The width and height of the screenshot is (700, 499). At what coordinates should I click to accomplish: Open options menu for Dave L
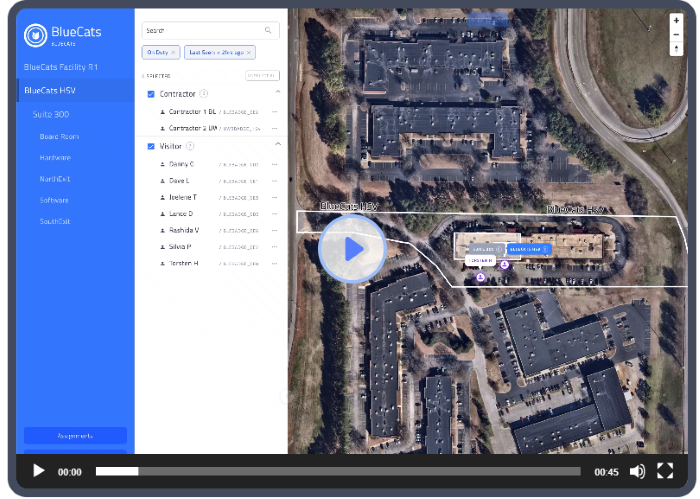coord(275,181)
